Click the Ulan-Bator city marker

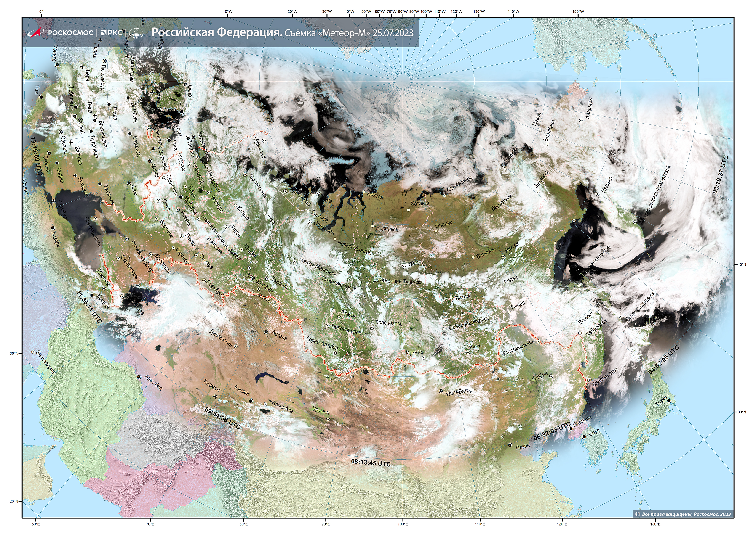coord(441,391)
